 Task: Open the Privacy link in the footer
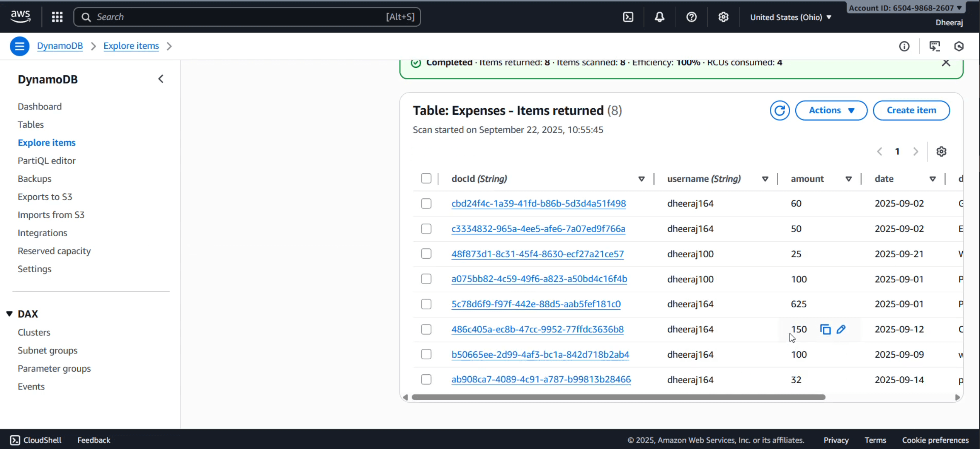(836, 440)
